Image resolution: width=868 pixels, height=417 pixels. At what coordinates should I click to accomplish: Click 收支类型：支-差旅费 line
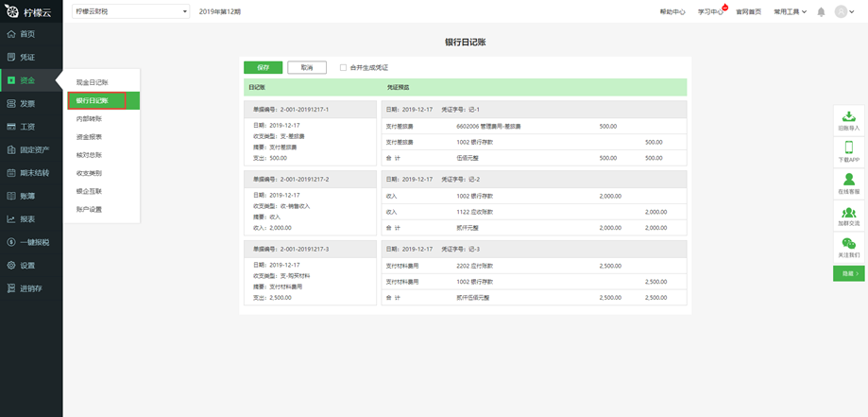coord(279,136)
